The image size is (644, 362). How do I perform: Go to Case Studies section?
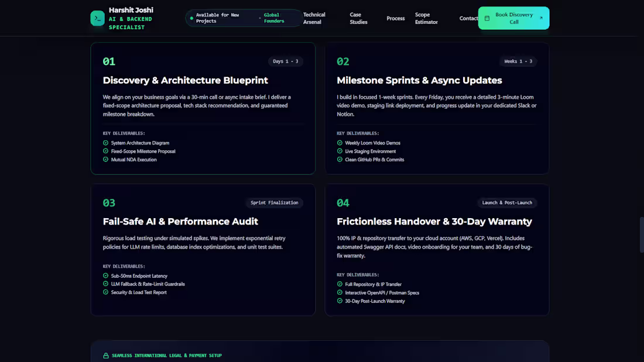358,18
